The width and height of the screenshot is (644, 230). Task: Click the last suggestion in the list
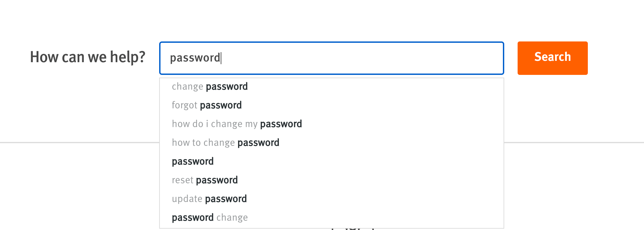tap(210, 218)
